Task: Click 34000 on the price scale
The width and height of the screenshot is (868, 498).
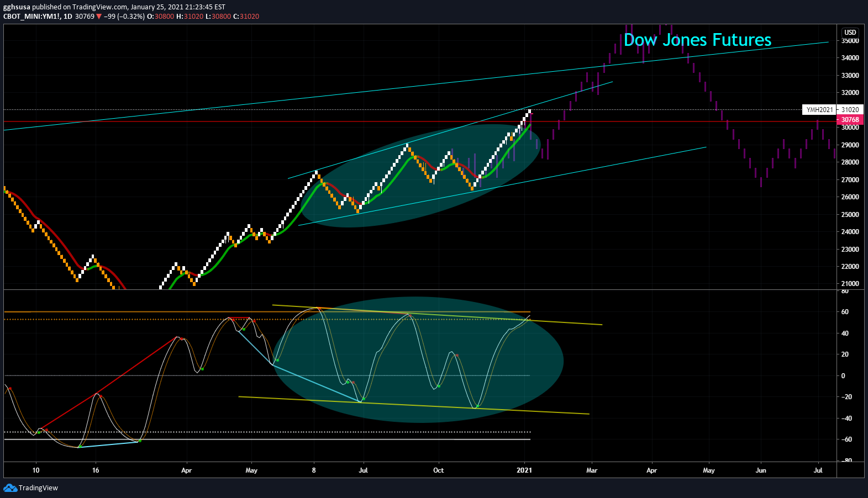Action: [x=850, y=58]
